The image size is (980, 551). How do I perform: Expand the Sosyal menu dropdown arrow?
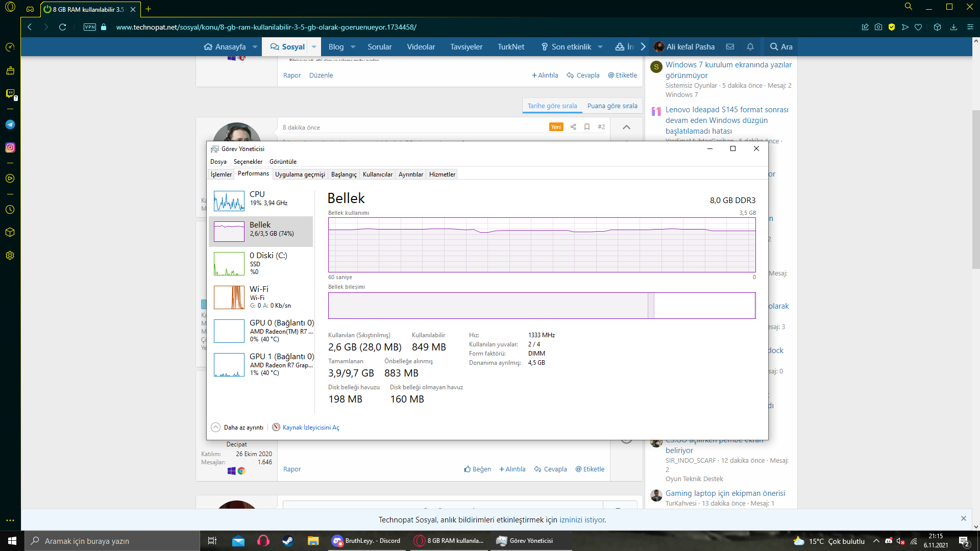coord(314,47)
